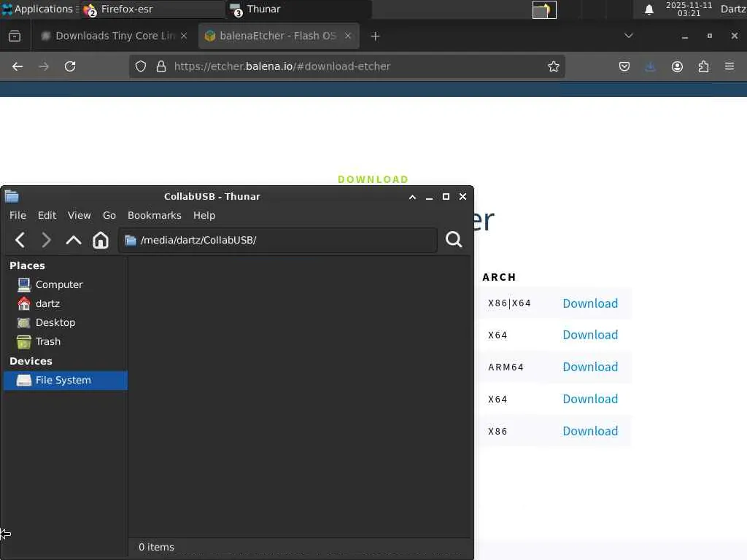
Task: Click panel clock 2025-11-11 03:21
Action: 689,9
